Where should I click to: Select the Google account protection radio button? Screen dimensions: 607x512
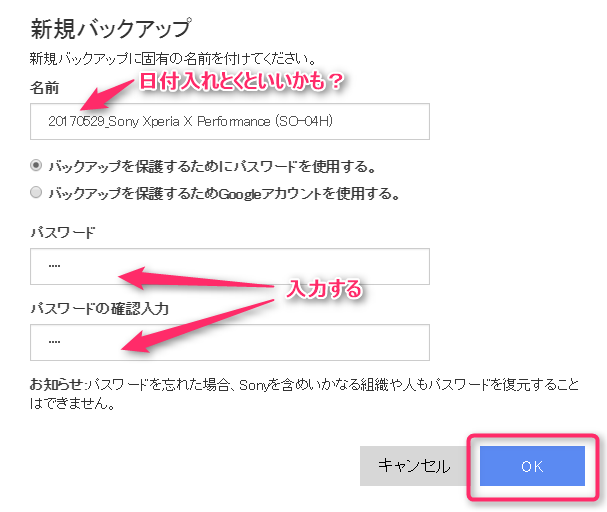pyautogui.click(x=37, y=193)
